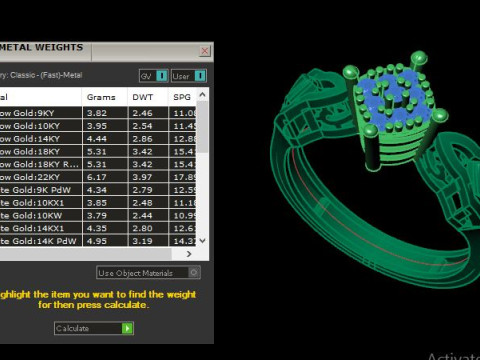
Task: Click the vertical scrollbar thumb
Action: coord(202,127)
